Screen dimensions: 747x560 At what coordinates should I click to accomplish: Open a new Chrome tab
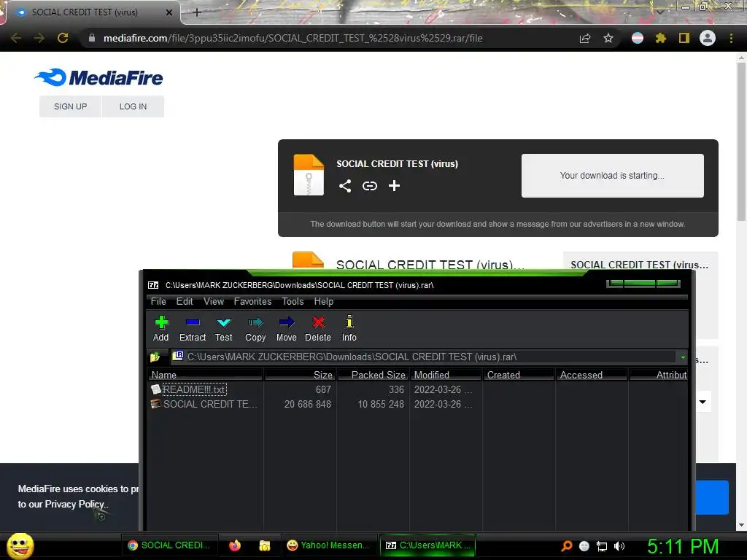[197, 12]
